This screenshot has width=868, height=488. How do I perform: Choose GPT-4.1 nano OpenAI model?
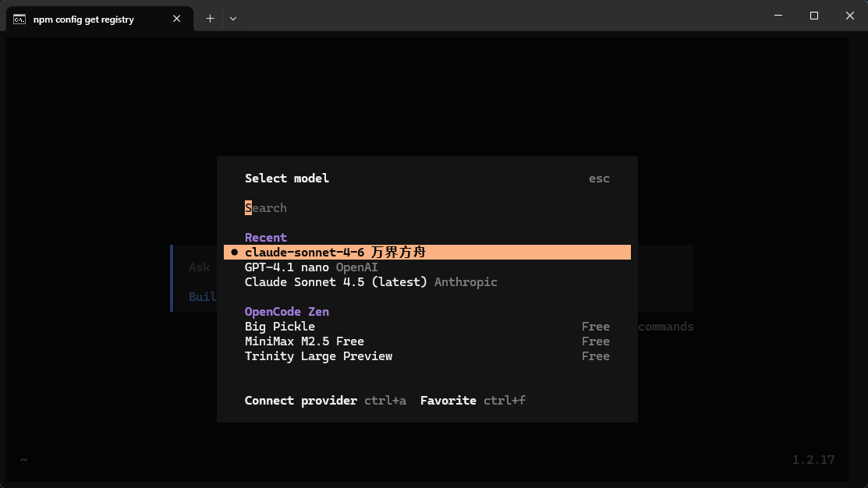click(311, 267)
